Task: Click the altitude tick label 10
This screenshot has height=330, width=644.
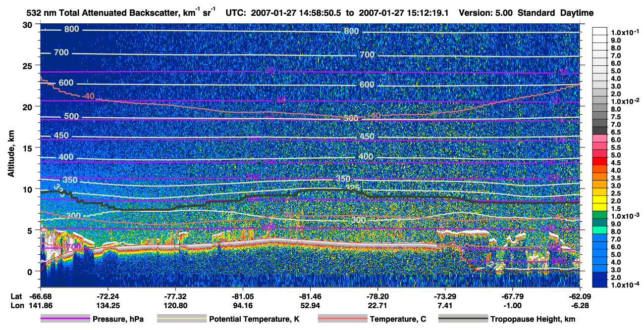Action: click(29, 189)
